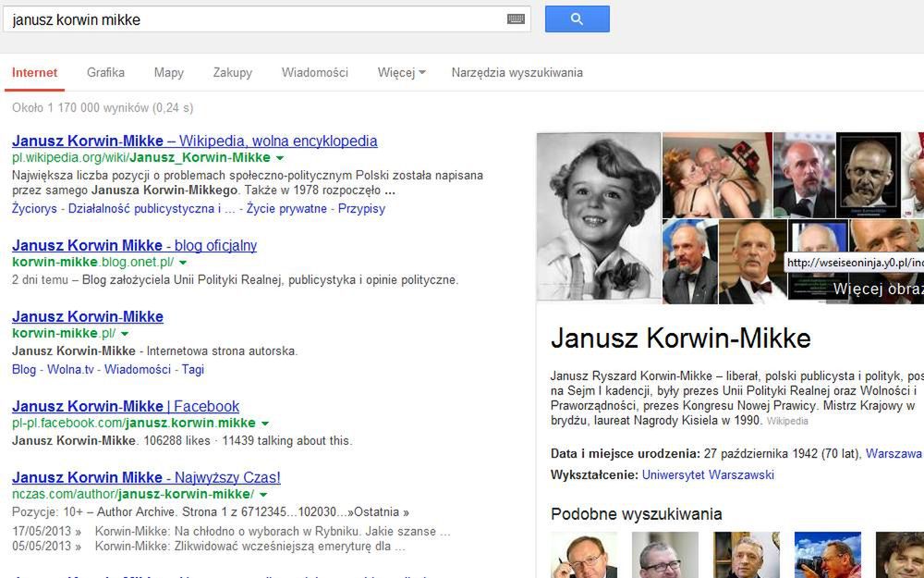Select the Internet tab
The height and width of the screenshot is (578, 924).
point(35,72)
